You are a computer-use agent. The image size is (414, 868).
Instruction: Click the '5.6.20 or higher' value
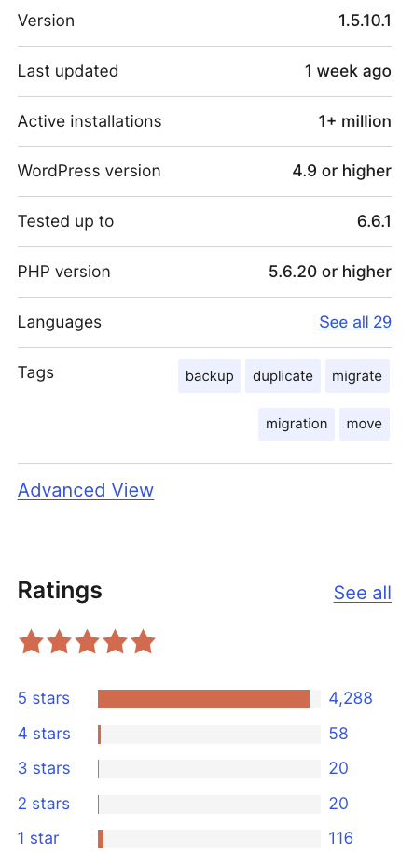(x=330, y=272)
